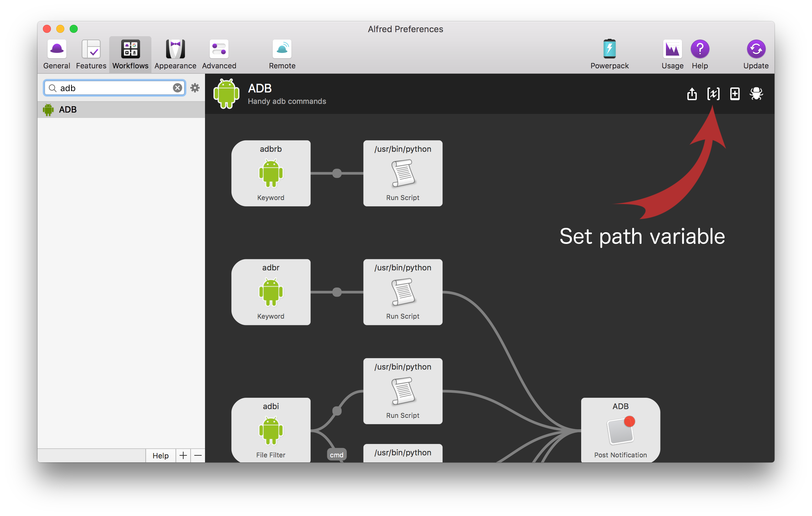
Task: Open the workflow list gear menu
Action: tap(195, 88)
